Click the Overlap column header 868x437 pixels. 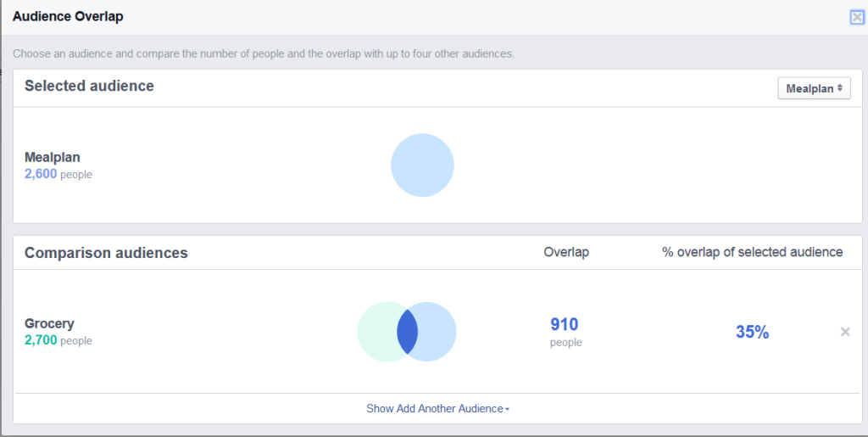pos(566,252)
